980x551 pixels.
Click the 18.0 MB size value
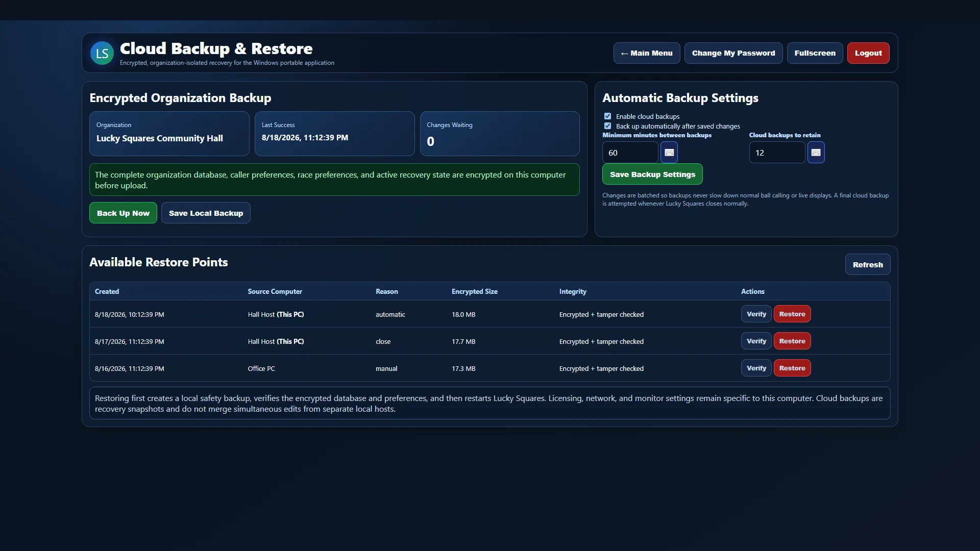tap(463, 314)
